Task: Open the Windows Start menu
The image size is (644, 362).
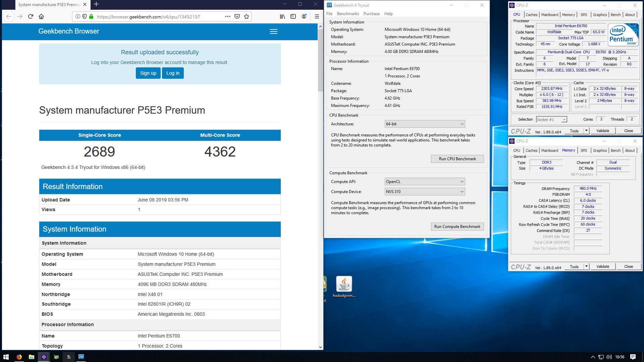Action: (6, 357)
